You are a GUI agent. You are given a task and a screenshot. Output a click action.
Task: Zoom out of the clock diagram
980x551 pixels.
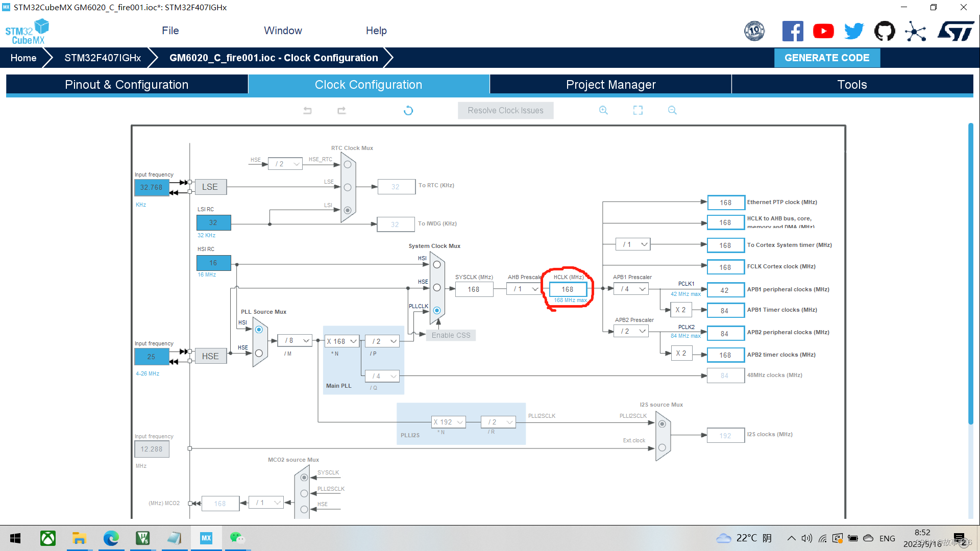[x=672, y=110]
